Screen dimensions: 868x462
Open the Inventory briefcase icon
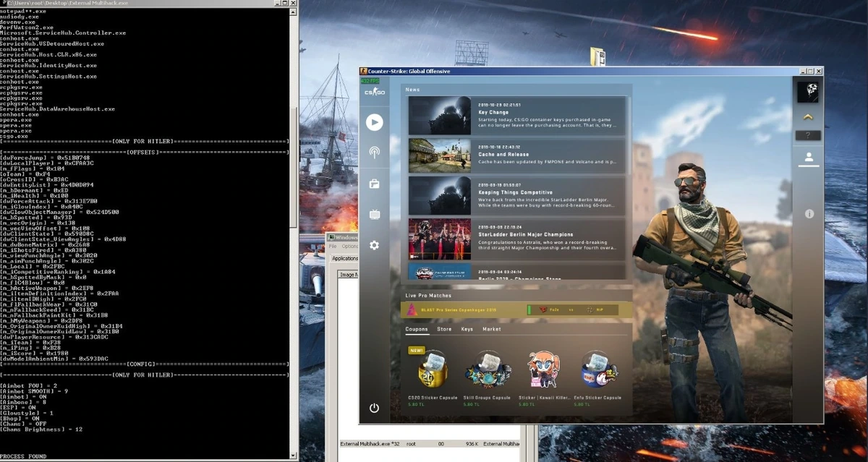(374, 184)
